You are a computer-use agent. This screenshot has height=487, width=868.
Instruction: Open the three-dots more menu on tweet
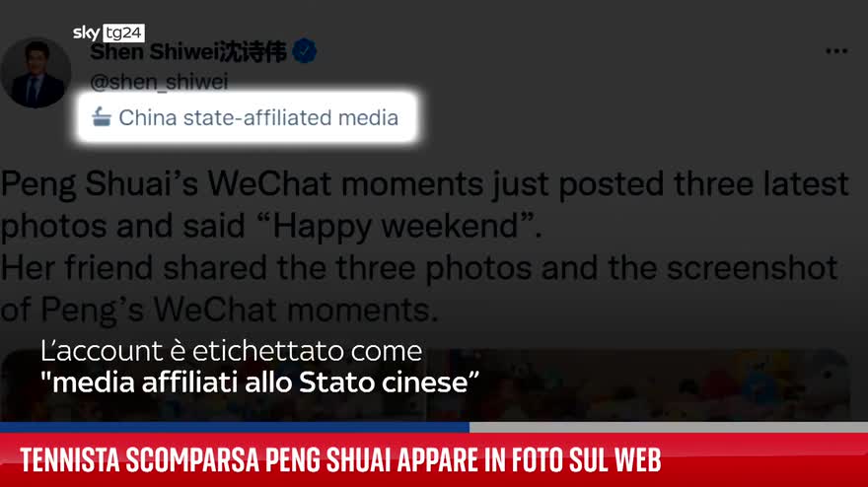835,51
